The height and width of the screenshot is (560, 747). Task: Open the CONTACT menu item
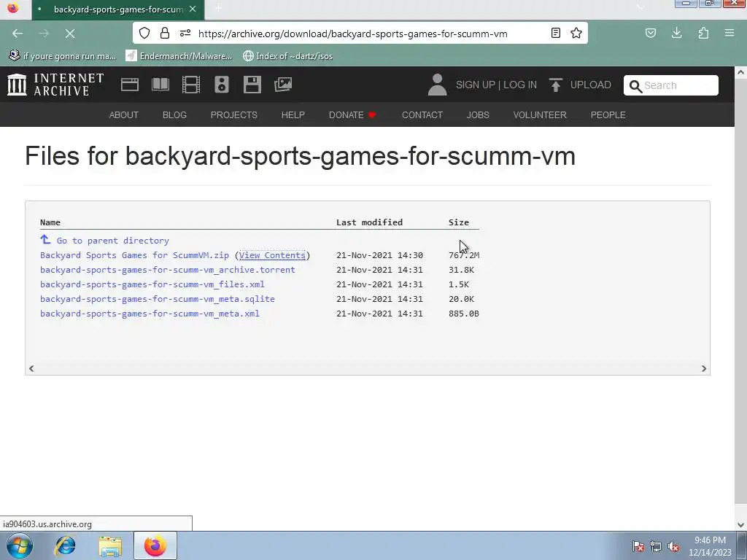(x=422, y=114)
